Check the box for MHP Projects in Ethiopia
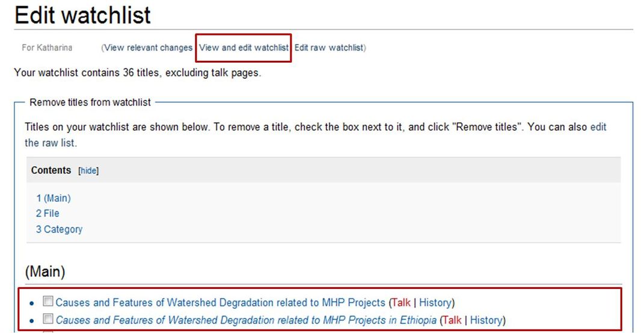This screenshot has height=333, width=644. pos(48,319)
